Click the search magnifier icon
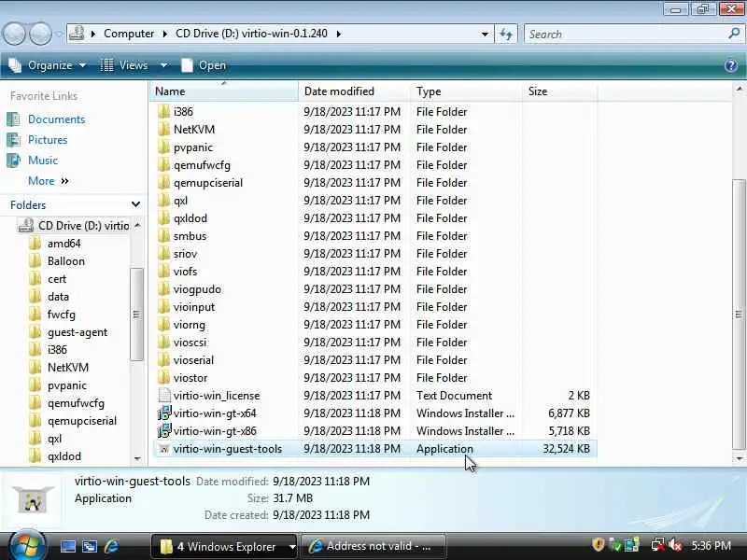747x560 pixels. [x=734, y=34]
